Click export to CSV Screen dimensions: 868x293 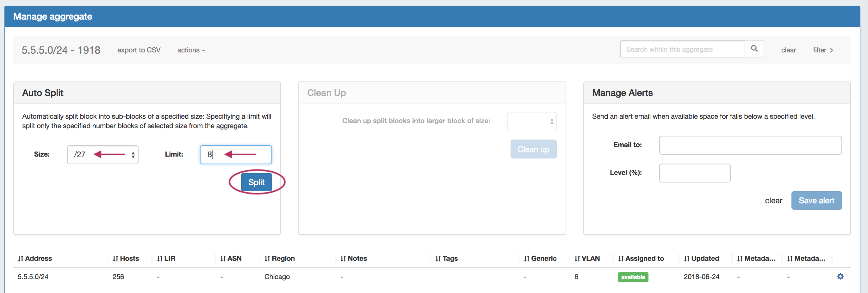pos(139,50)
